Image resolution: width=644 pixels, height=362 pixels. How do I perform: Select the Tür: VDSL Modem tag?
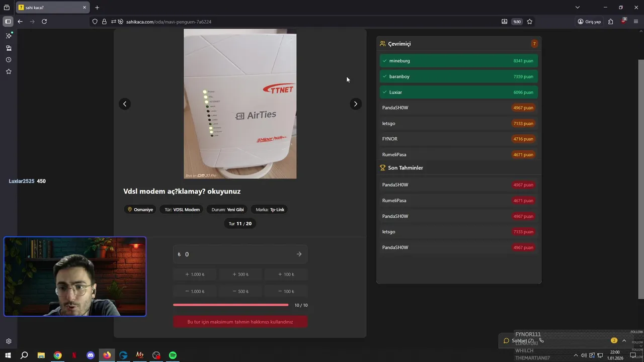point(182,210)
